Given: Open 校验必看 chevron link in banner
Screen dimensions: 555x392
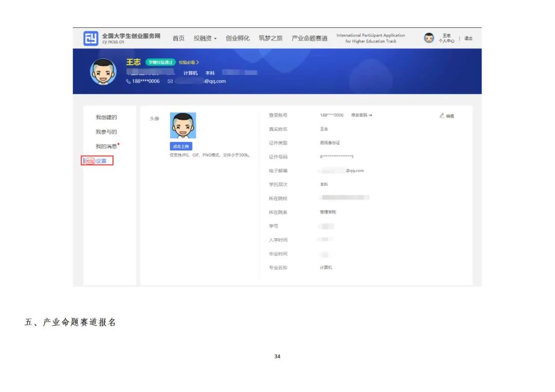Looking at the screenshot, I should click(189, 62).
